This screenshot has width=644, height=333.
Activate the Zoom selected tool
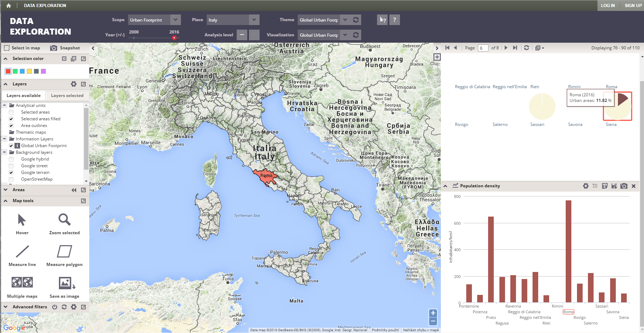(x=65, y=224)
